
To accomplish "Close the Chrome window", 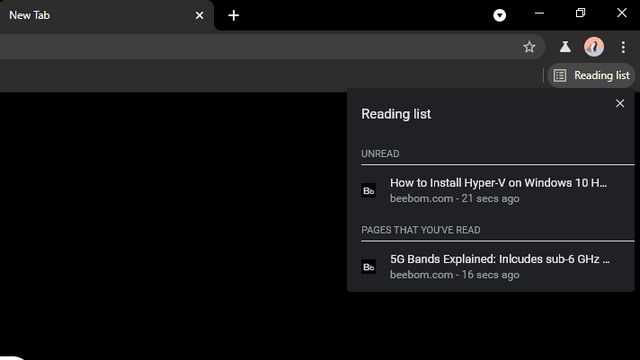I will pyautogui.click(x=621, y=13).
